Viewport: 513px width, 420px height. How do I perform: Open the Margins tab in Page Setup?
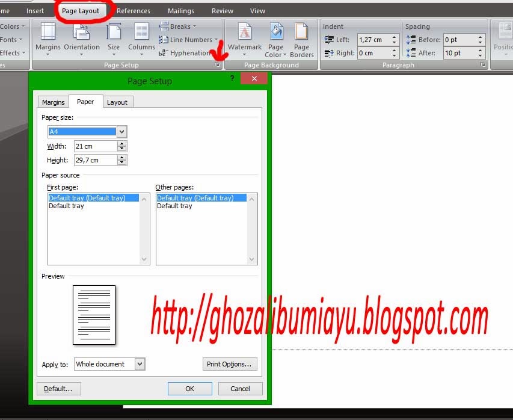(x=54, y=102)
